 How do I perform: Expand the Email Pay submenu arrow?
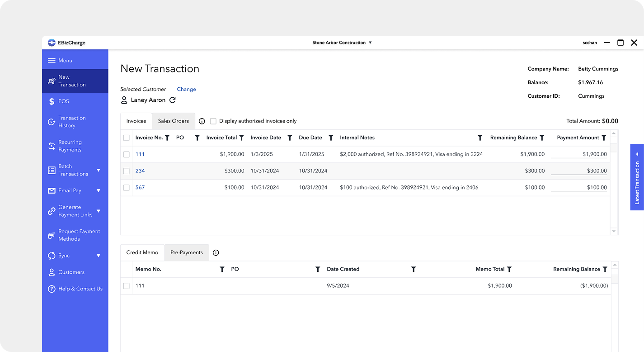[x=99, y=191]
